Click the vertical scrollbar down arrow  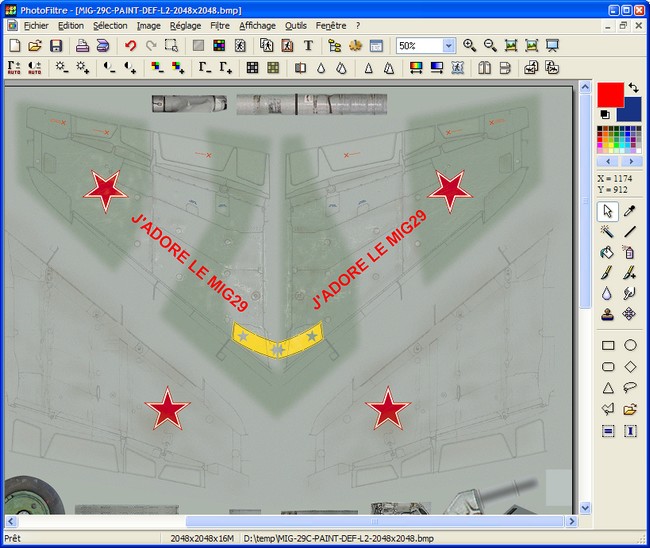point(585,507)
